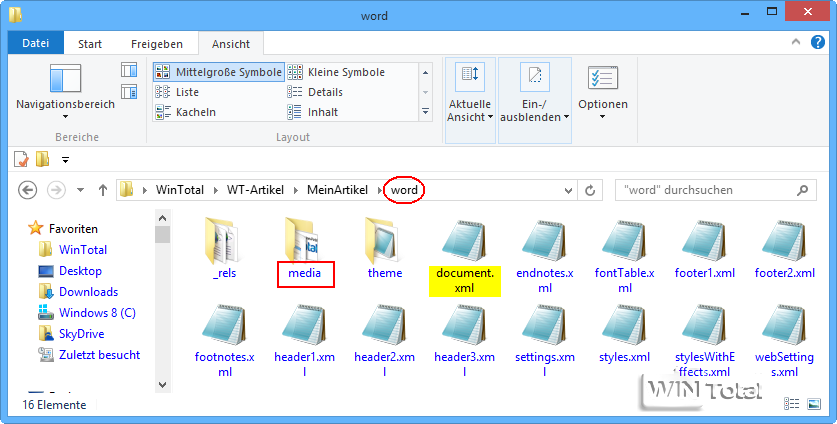Choose Liste layout

[x=177, y=92]
